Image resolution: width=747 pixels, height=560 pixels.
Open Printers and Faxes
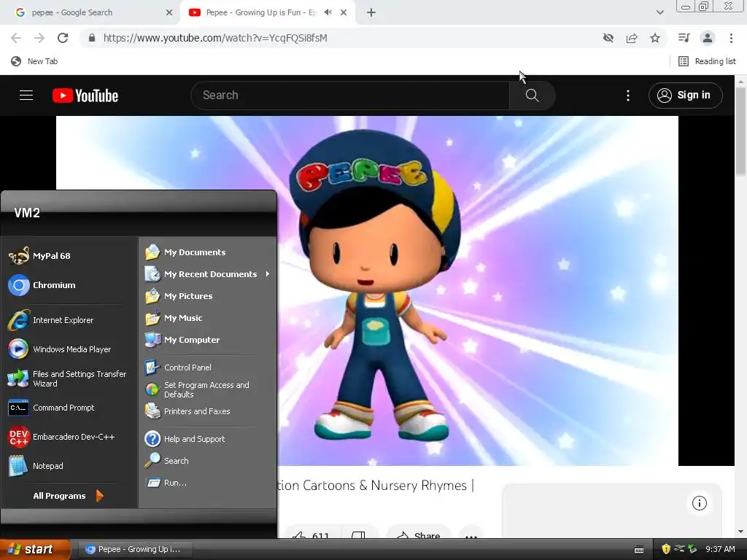208,411
